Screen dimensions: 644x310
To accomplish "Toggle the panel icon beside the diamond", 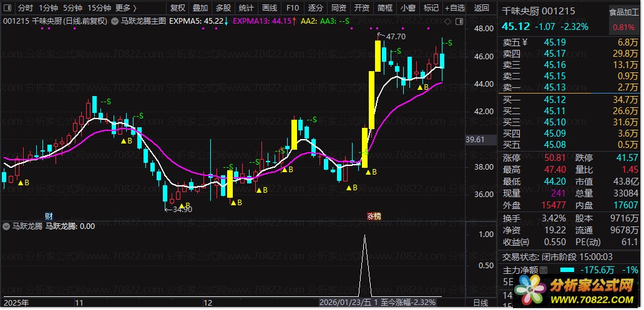I will point(459,21).
